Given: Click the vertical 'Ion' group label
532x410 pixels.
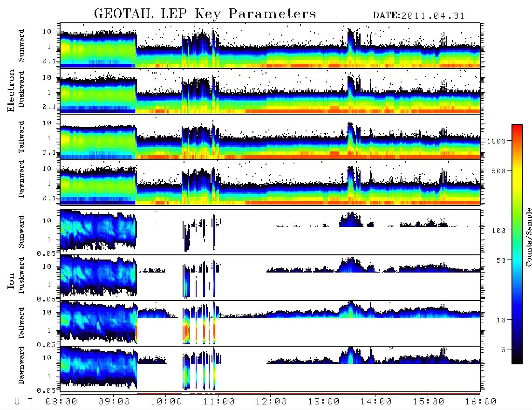Looking at the screenshot, I should point(11,281).
